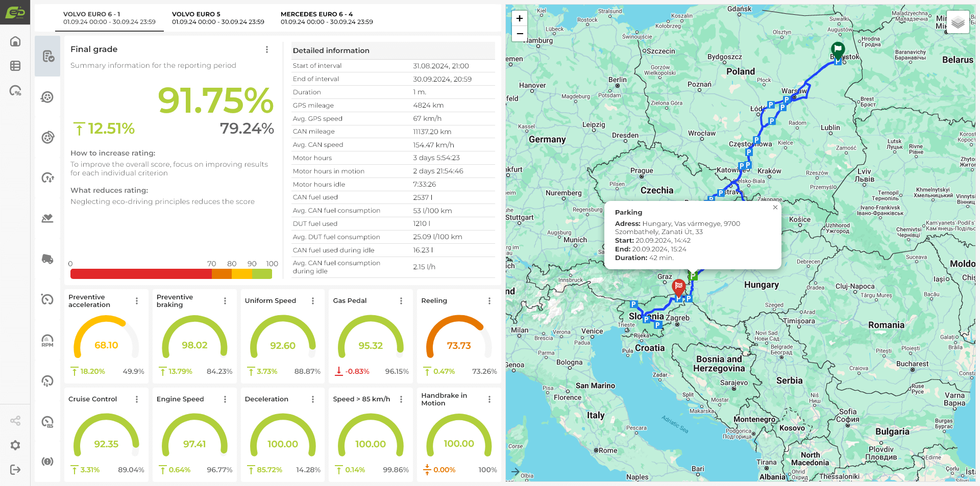The height and width of the screenshot is (486, 980).
Task: Select the RPM gauge criterion icon
Action: tap(47, 340)
